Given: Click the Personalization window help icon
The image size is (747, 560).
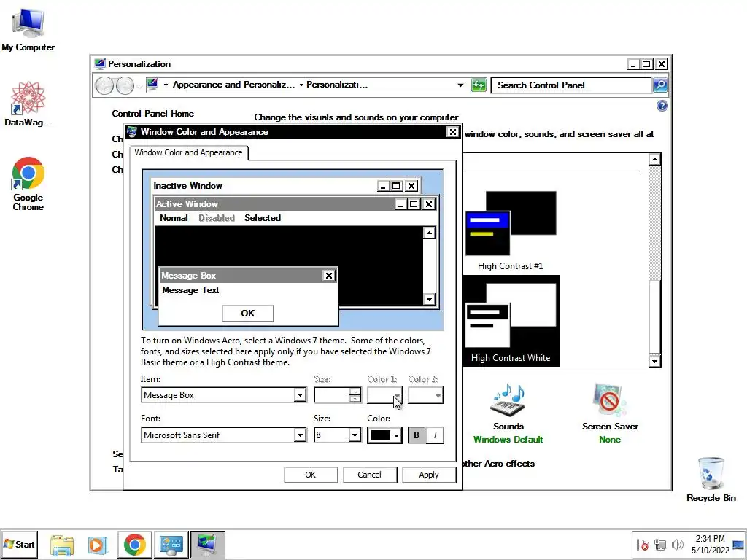Looking at the screenshot, I should 662,106.
